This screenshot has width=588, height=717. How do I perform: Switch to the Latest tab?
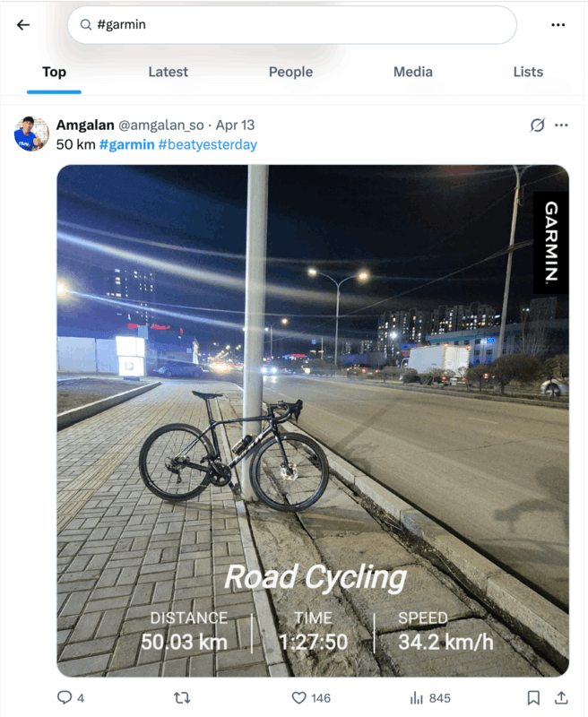(x=168, y=72)
